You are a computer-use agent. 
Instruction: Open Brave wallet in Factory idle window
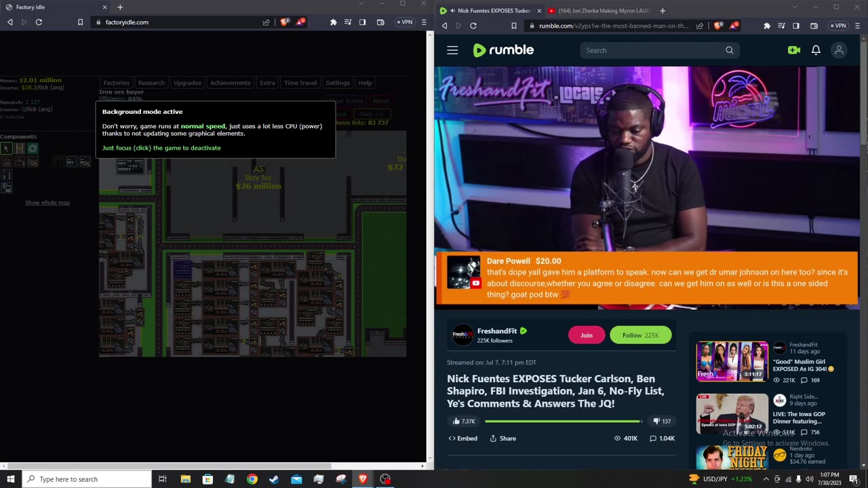380,22
